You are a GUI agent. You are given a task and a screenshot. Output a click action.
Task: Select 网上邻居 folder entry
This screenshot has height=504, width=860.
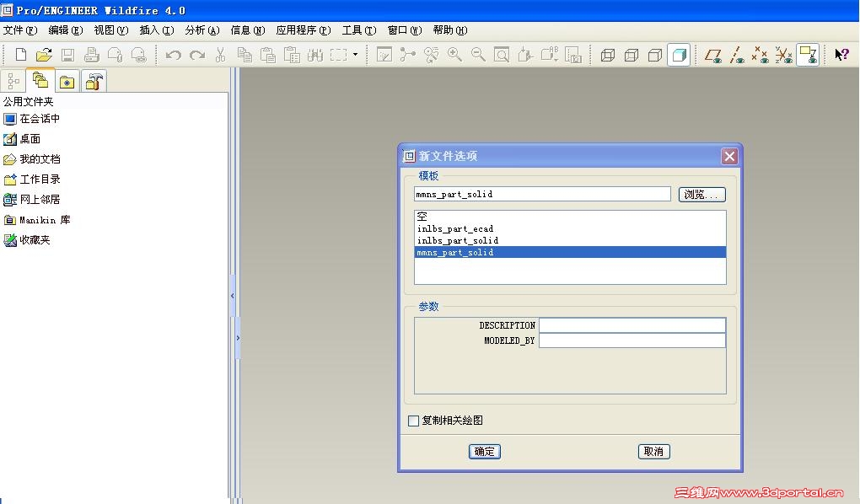coord(32,200)
